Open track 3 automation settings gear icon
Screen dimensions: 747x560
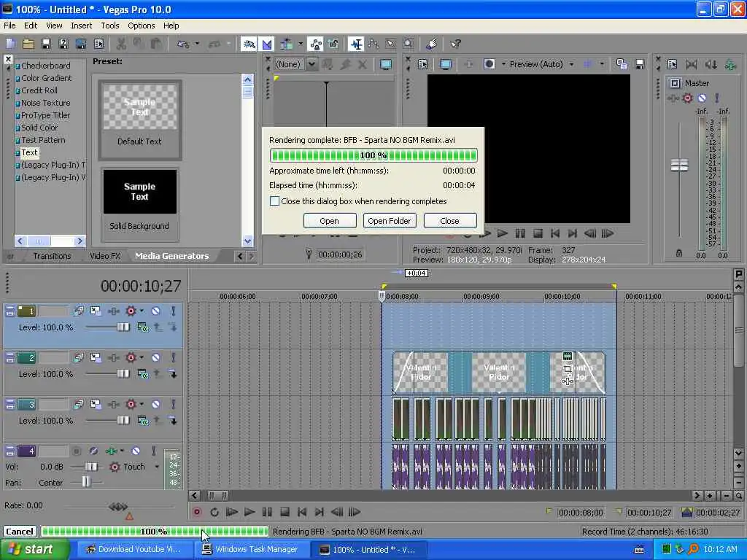coord(131,404)
